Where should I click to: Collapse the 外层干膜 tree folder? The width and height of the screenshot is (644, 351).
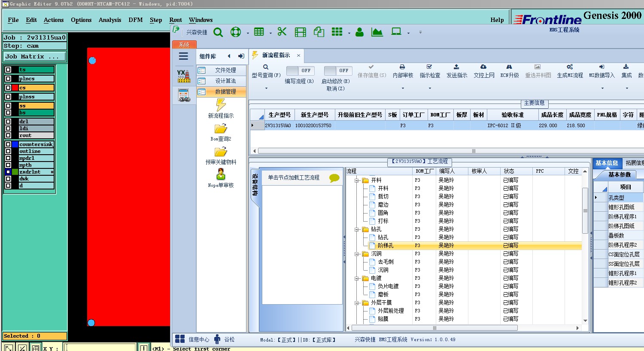[x=357, y=303]
